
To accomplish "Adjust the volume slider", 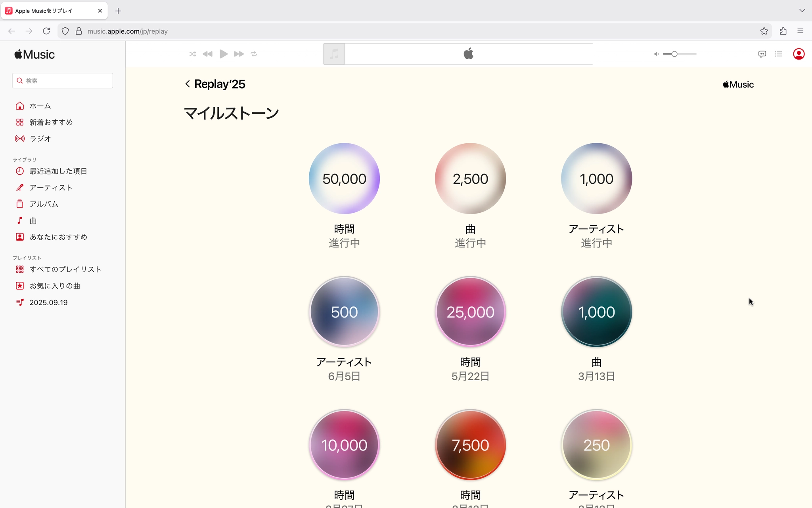I will click(x=674, y=54).
